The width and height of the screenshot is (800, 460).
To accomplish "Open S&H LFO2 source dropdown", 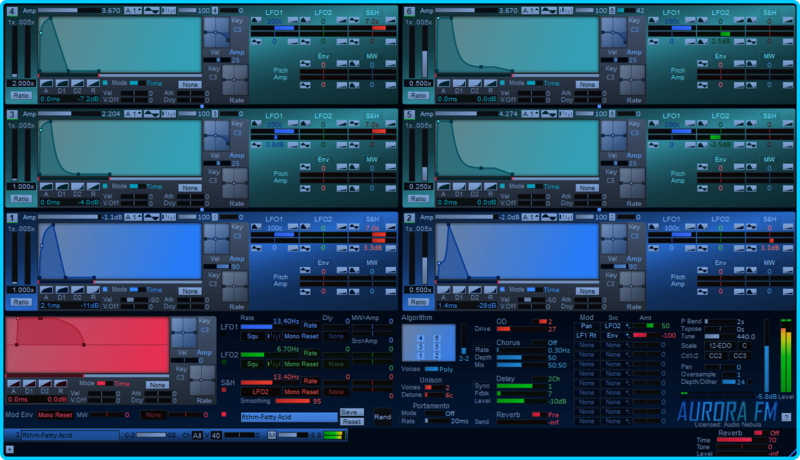I will point(260,392).
